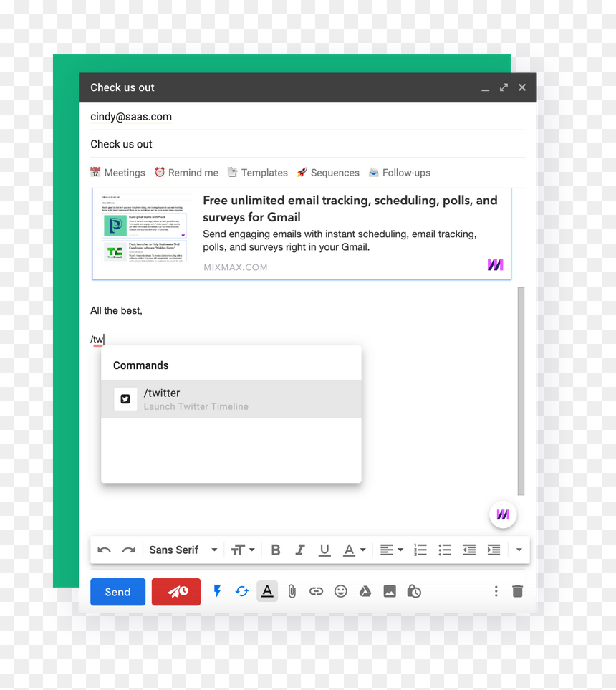616x690 pixels.
Task: Open the Sequences menu
Action: (x=328, y=173)
